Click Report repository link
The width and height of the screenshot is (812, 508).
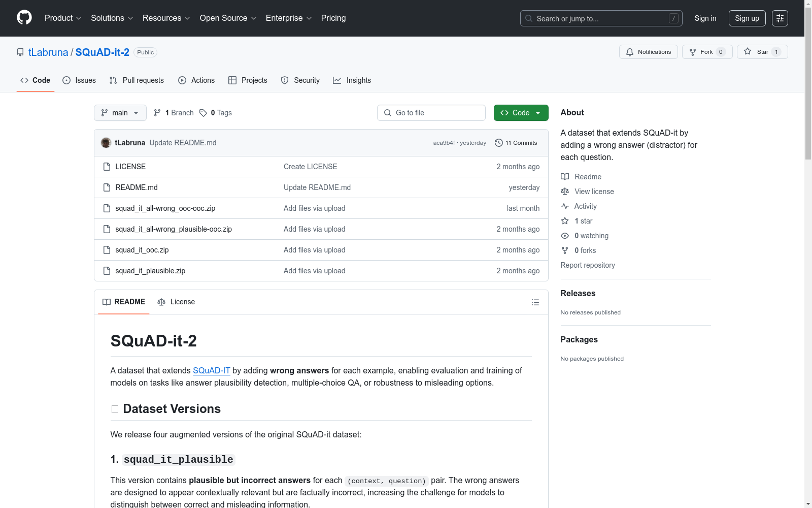point(588,265)
